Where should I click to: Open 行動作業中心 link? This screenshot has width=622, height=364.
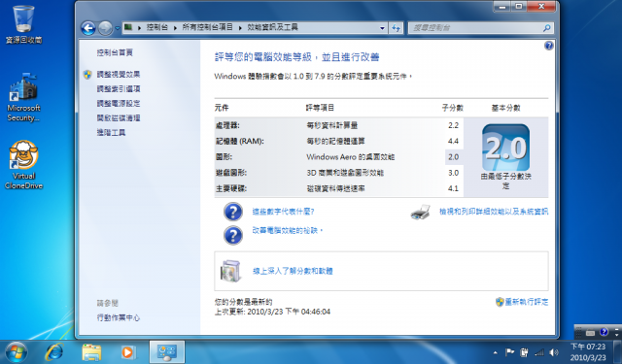(x=119, y=317)
